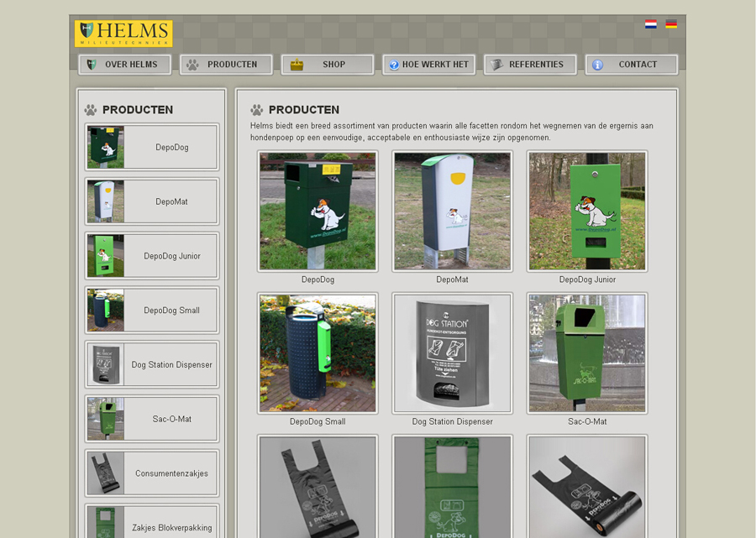Image resolution: width=756 pixels, height=538 pixels.
Task: Click sidebar thumbnail of Consumentenzakjes bag
Action: (x=106, y=473)
